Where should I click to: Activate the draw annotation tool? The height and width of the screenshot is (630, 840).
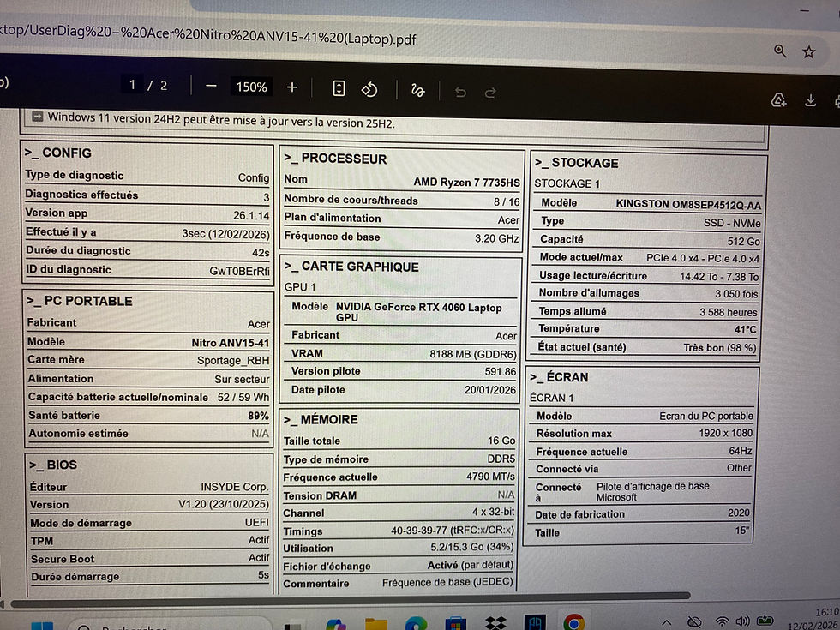[x=418, y=91]
